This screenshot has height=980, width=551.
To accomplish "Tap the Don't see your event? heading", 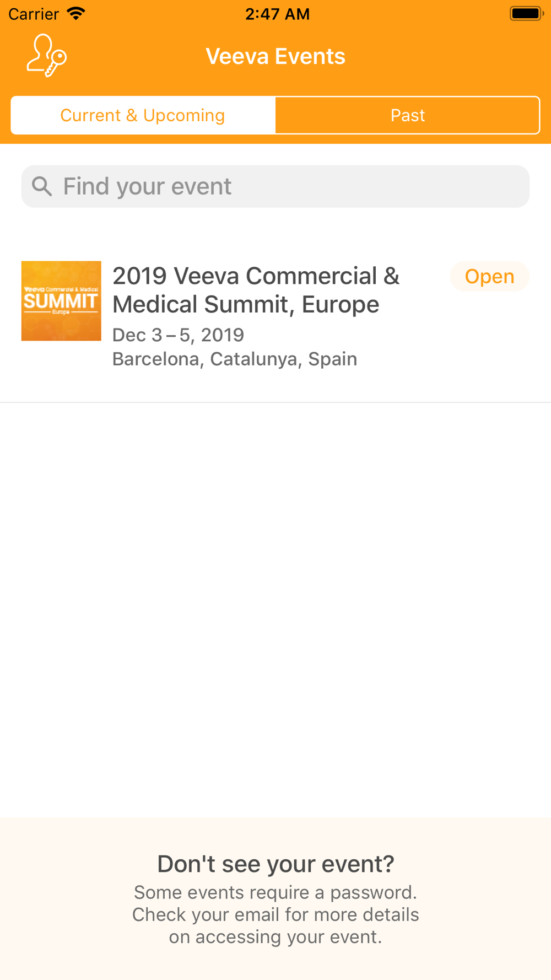I will [275, 864].
